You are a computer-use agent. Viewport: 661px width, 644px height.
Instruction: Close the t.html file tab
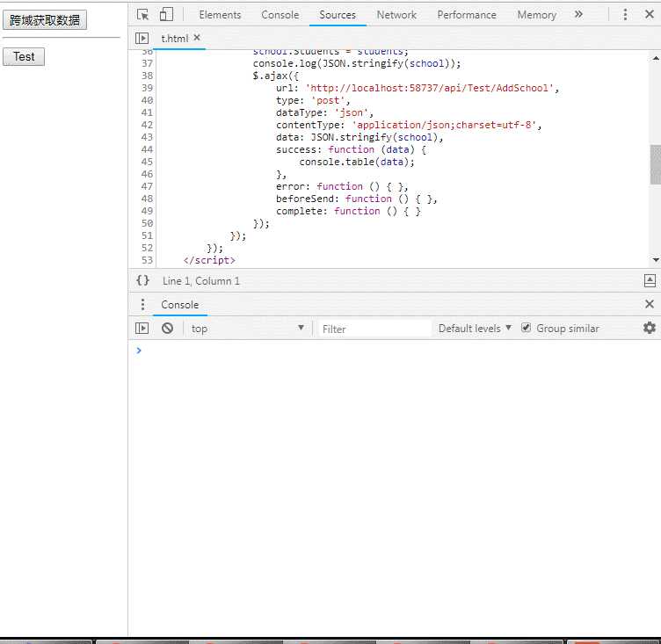(x=197, y=38)
